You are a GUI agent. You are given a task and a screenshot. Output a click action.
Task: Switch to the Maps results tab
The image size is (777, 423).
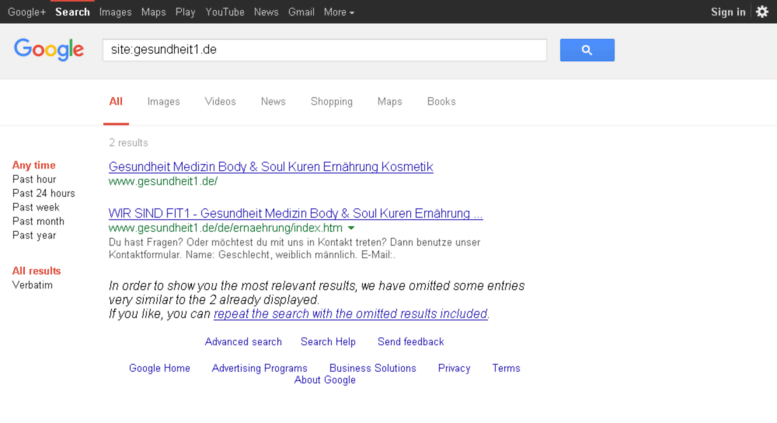(x=390, y=102)
